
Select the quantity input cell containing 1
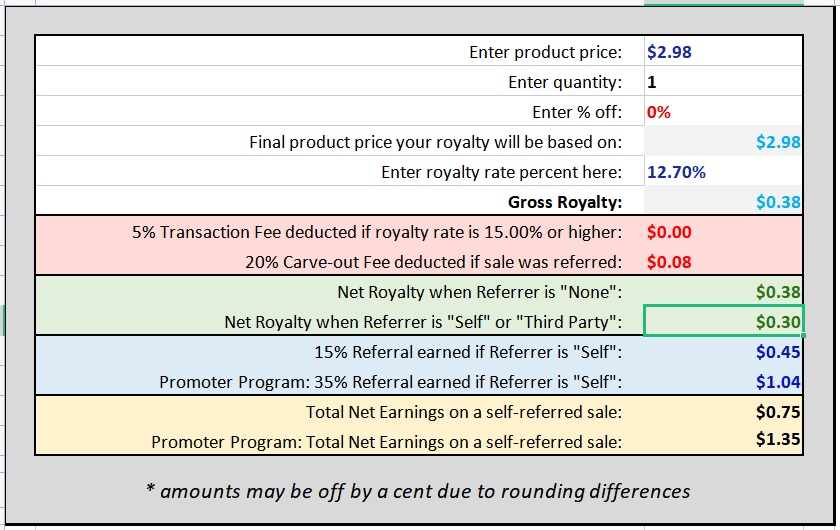click(723, 81)
